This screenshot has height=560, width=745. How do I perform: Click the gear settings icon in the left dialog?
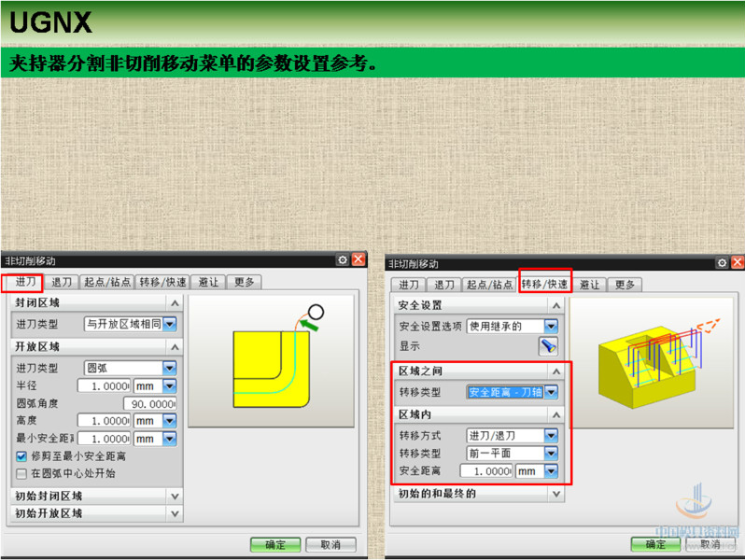[x=343, y=260]
